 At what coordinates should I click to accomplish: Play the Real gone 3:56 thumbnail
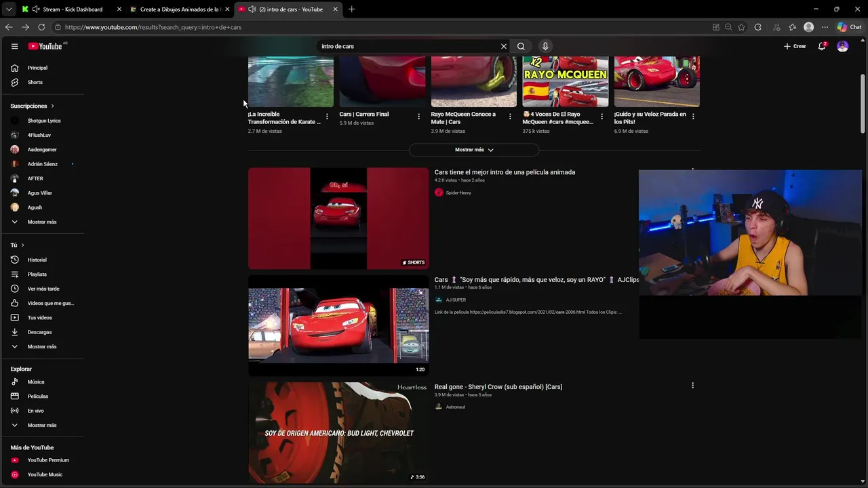[x=338, y=432]
